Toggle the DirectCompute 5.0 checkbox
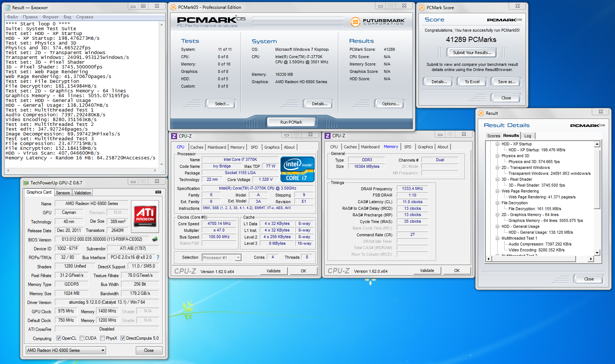Viewport: 615px width, 364px height. tap(123, 338)
